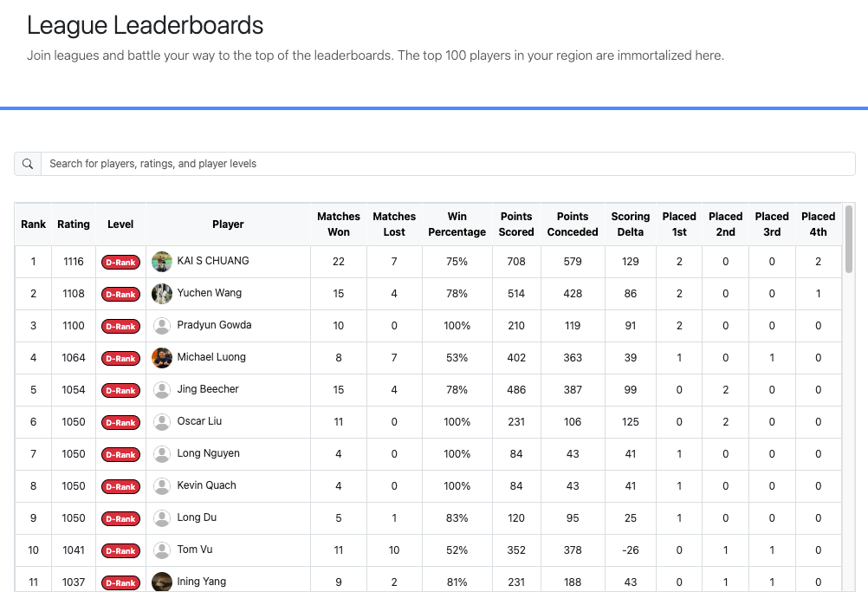
Task: Click the D-Rank badge for Jing Beecher
Action: [120, 391]
